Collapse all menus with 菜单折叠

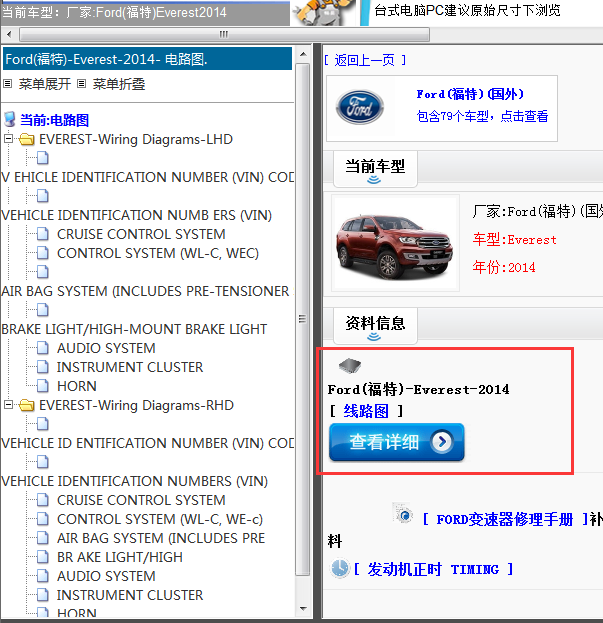(x=119, y=84)
